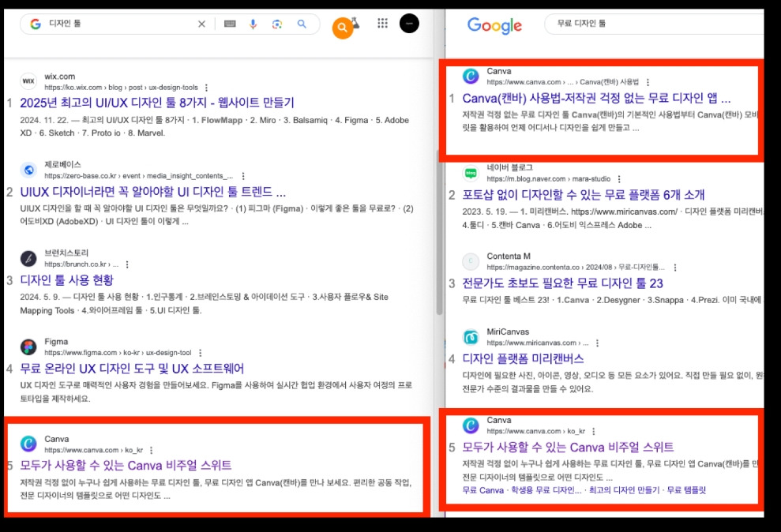This screenshot has width=781, height=532.
Task: Click the Google G logo in left window
Action: (x=36, y=24)
